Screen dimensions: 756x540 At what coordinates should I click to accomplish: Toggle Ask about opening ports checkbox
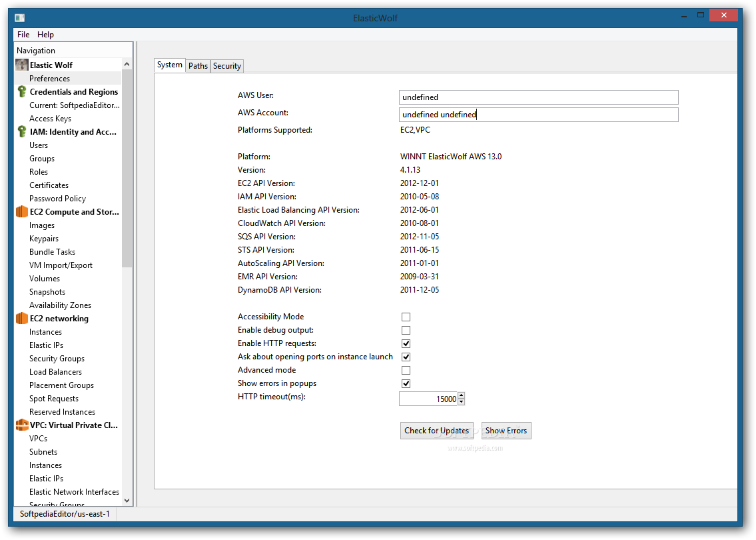406,357
